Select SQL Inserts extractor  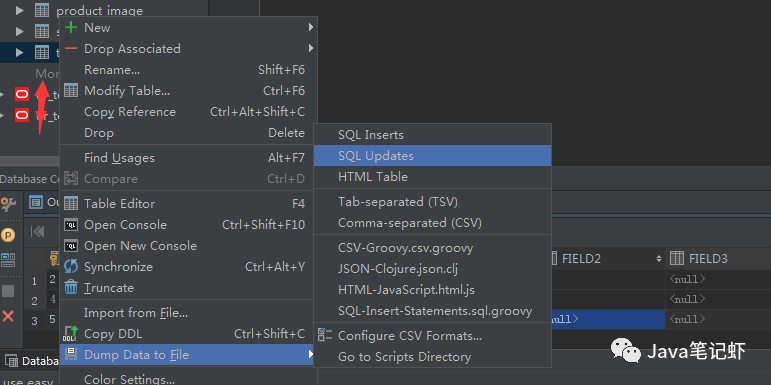pos(432,135)
